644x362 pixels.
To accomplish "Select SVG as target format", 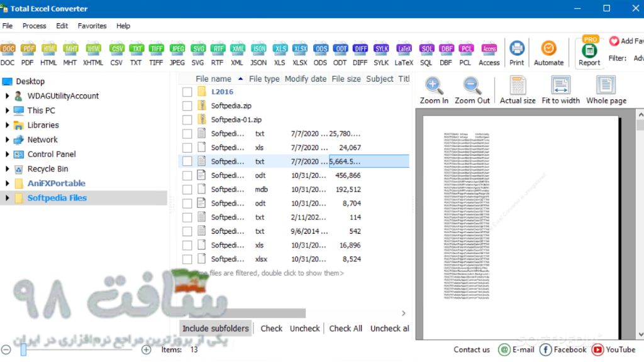I will 197,54.
